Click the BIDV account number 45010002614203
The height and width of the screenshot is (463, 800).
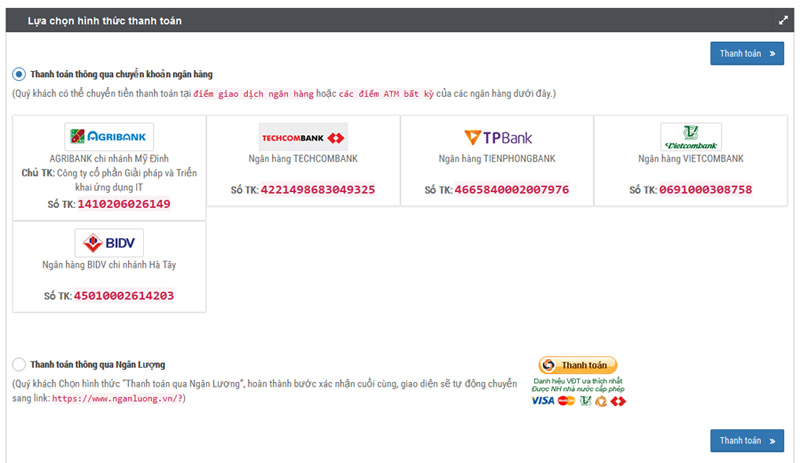(x=124, y=296)
